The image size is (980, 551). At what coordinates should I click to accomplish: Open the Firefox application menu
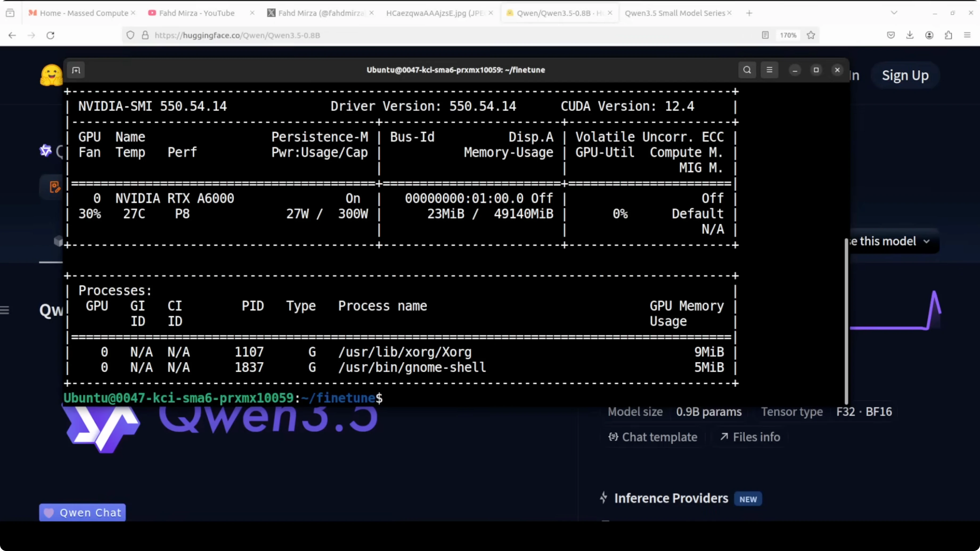967,35
